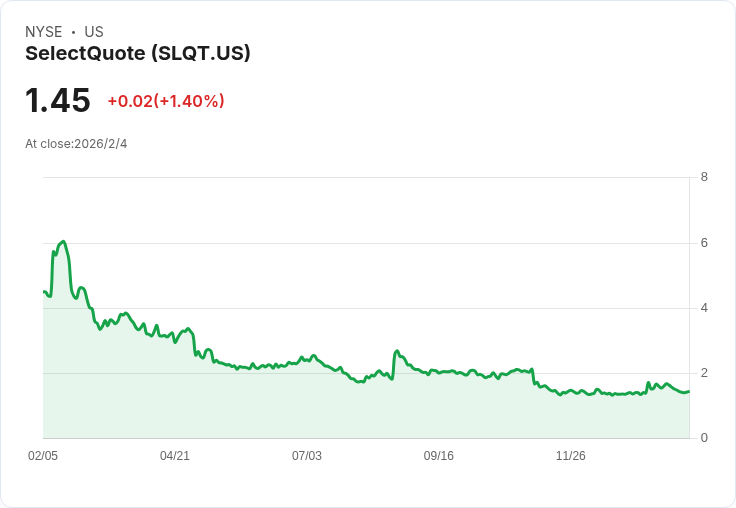Click the y-axis label 0
This screenshot has height=508, width=736.
pyautogui.click(x=705, y=438)
